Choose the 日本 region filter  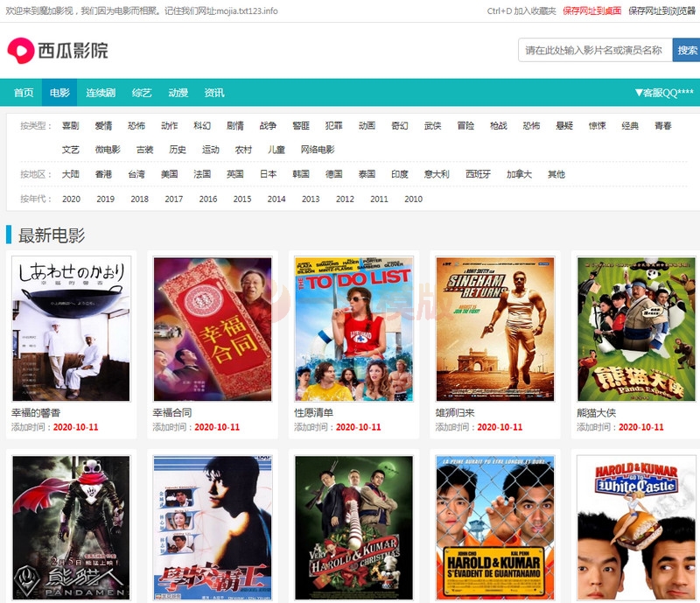tap(268, 174)
